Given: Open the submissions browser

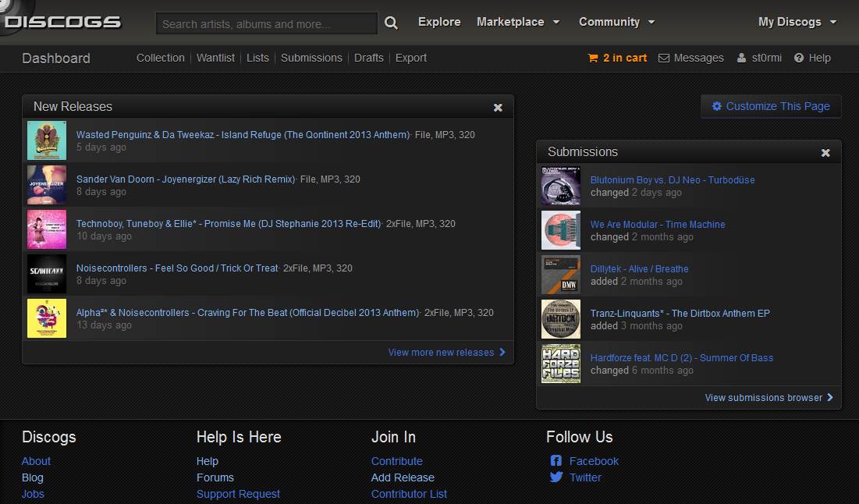Looking at the screenshot, I should 764,397.
